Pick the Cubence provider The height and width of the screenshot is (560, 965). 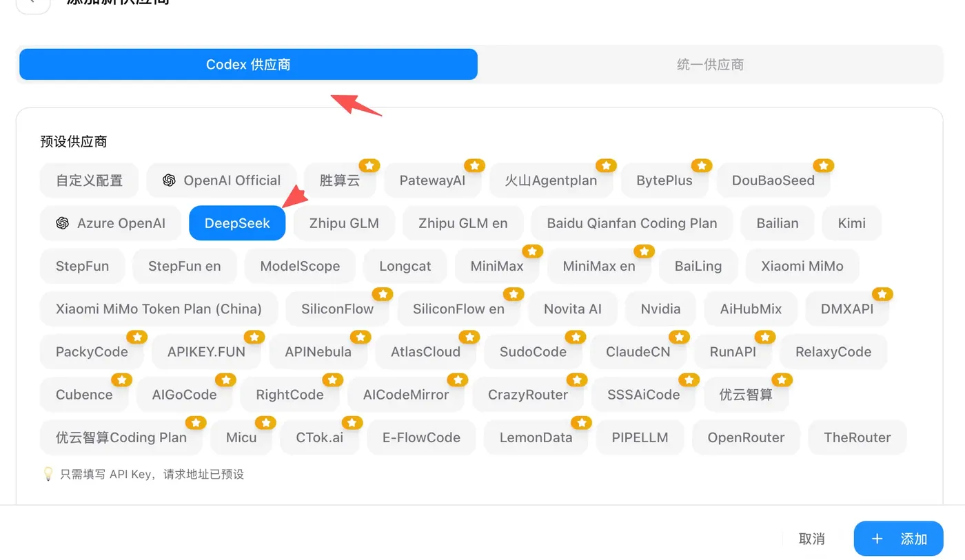[84, 394]
